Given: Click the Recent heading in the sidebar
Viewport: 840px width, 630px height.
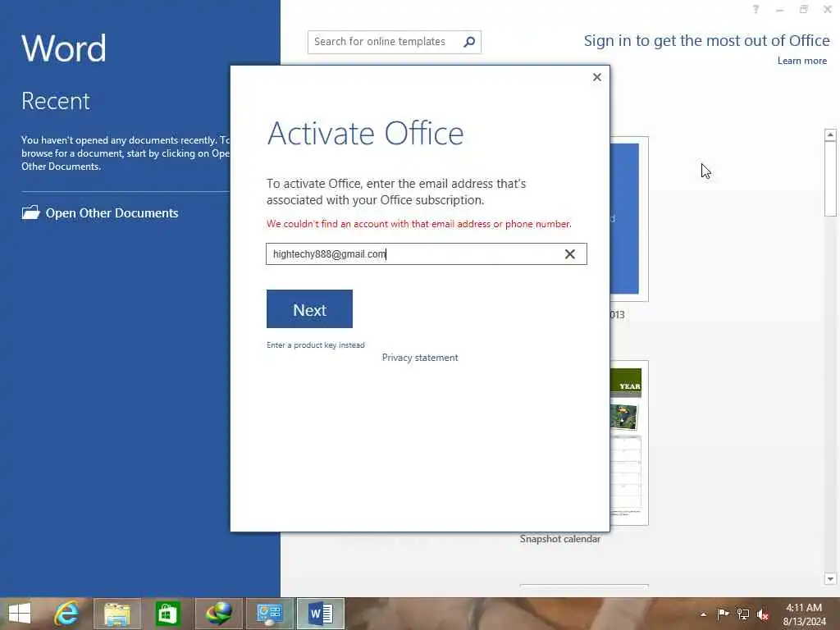Looking at the screenshot, I should (x=56, y=101).
